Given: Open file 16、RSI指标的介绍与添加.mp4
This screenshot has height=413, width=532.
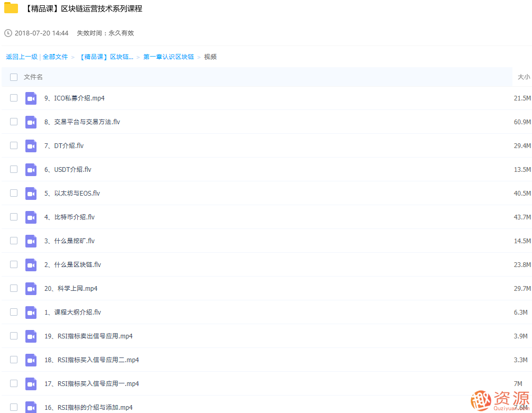Looking at the screenshot, I should click(x=88, y=407).
